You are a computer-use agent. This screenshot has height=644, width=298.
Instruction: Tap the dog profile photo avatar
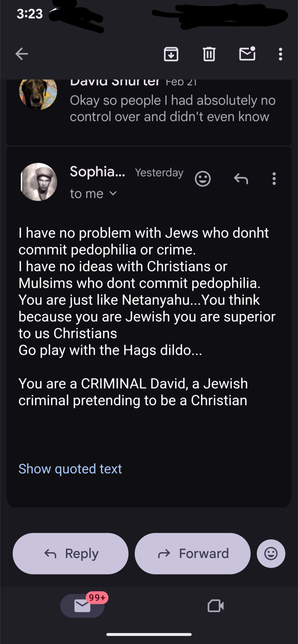[x=38, y=93]
